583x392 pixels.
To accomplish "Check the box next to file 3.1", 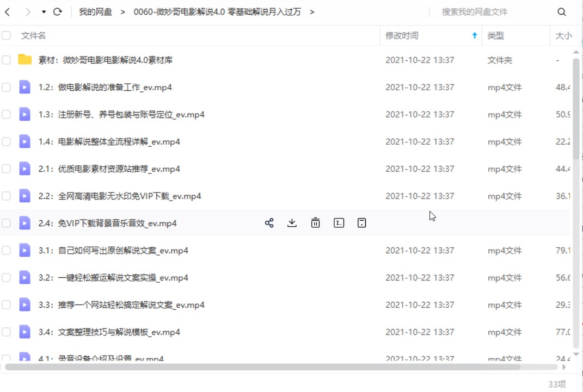I will tap(7, 251).
